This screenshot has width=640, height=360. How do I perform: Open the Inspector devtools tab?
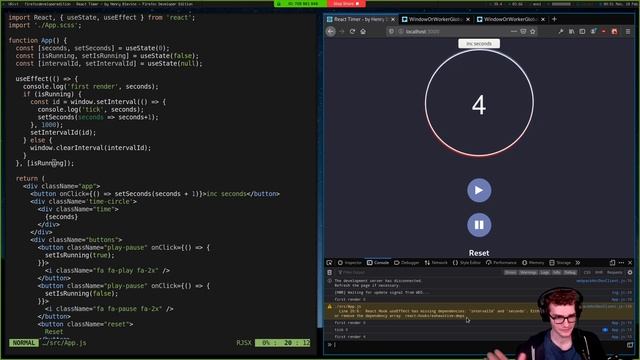click(350, 262)
